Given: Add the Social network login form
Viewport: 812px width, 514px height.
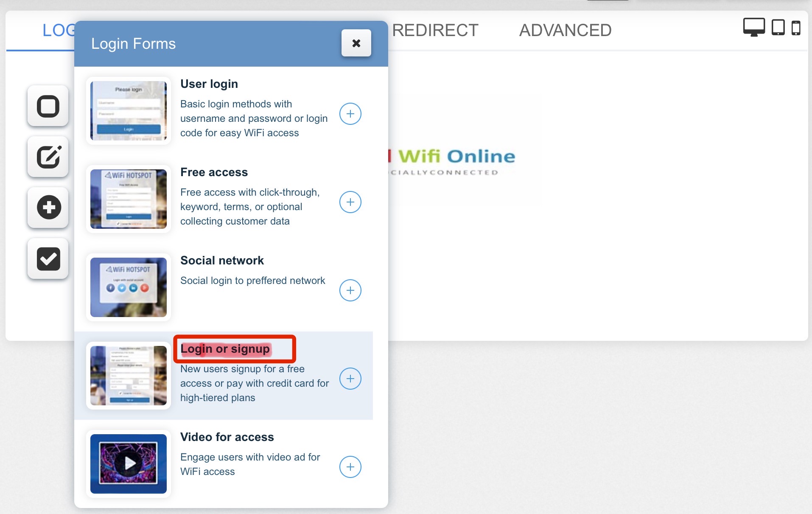Looking at the screenshot, I should [350, 290].
